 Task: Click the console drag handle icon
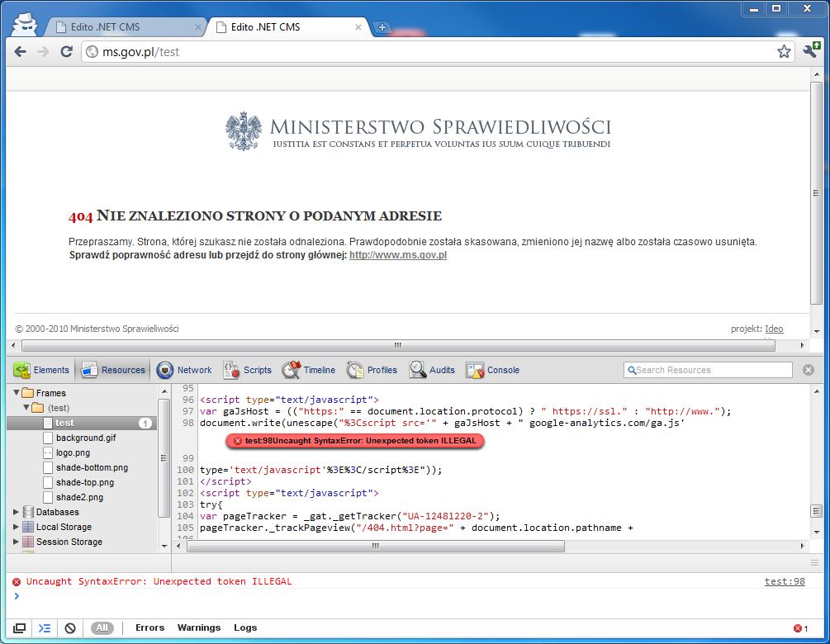[814, 562]
